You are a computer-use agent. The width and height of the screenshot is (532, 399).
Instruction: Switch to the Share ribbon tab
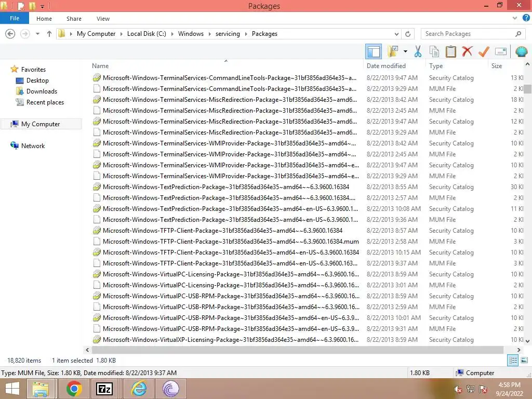(x=74, y=19)
